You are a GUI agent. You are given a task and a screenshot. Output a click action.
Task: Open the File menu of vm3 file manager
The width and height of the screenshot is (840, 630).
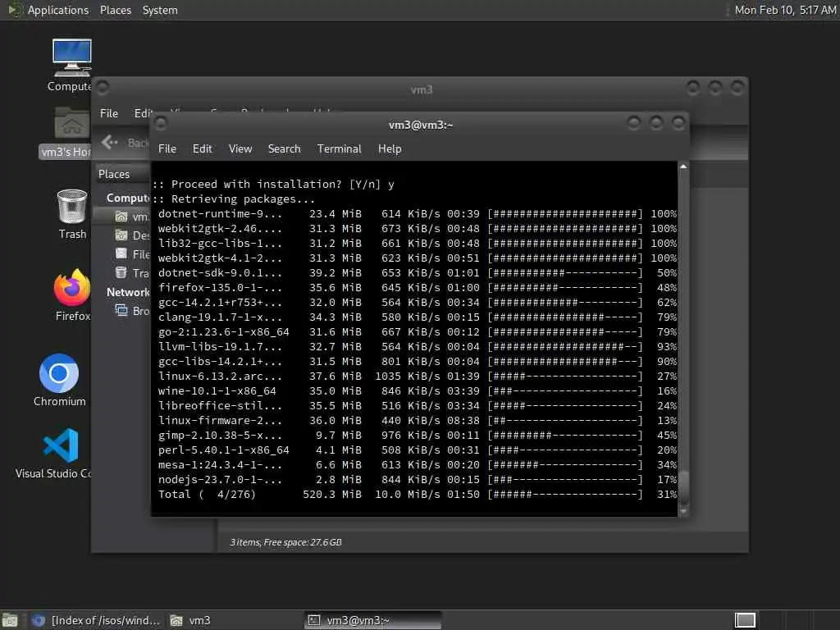coord(109,113)
